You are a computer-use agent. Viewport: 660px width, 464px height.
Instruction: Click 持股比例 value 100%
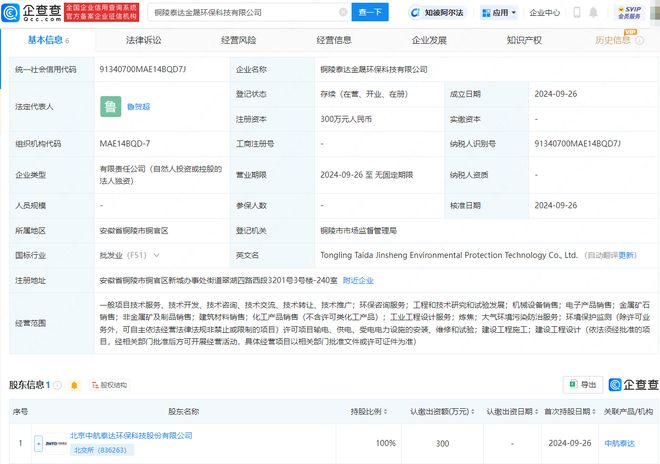386,443
